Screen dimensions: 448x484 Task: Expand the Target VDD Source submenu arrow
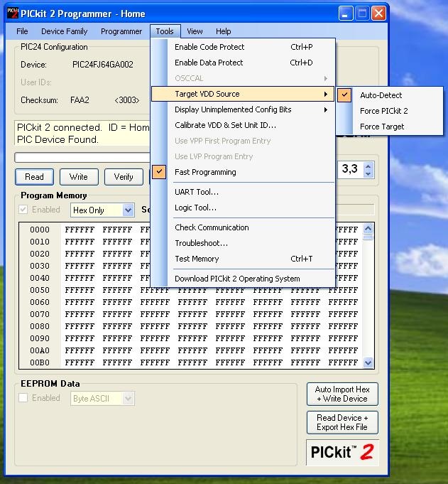point(326,94)
